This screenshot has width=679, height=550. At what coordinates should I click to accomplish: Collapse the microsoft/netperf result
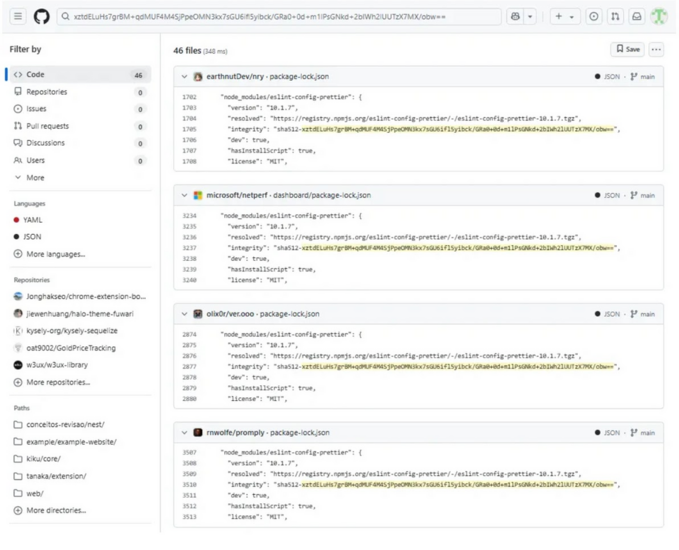[x=184, y=195]
